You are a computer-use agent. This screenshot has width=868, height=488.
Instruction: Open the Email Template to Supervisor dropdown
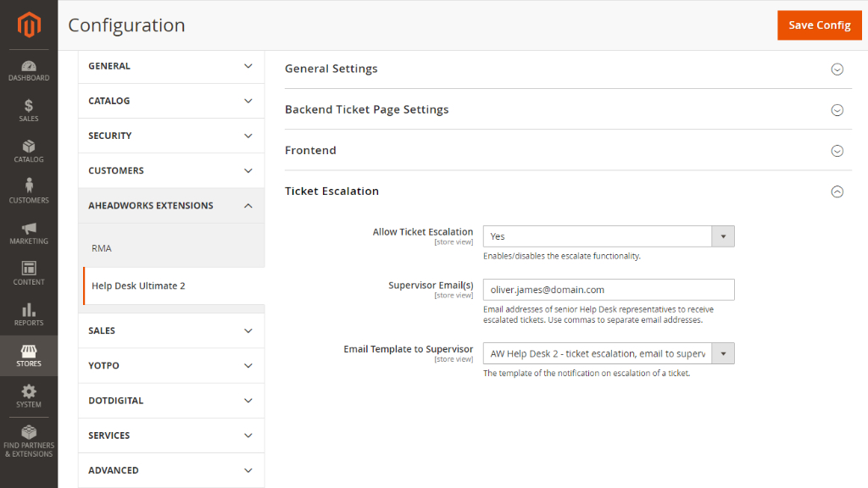[609, 353]
